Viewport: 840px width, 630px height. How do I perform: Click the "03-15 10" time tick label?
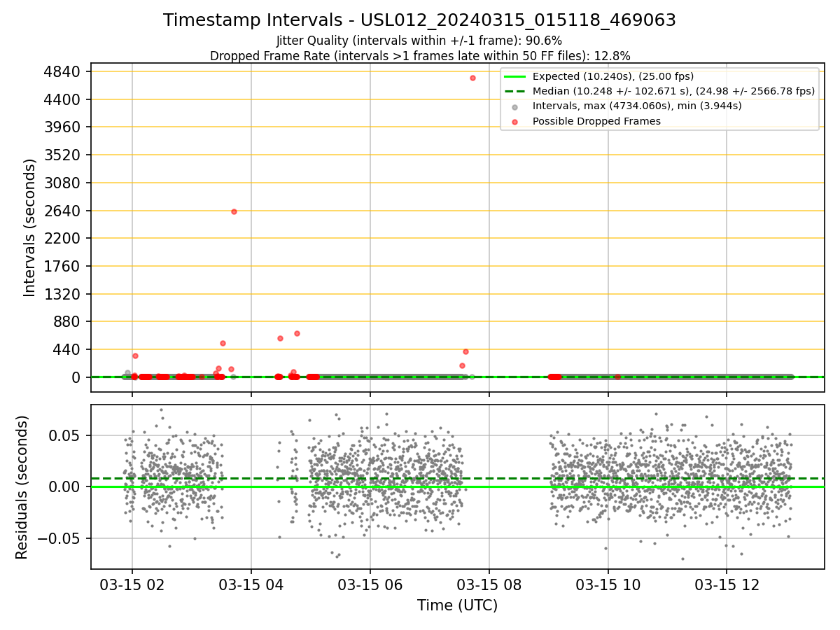608,585
